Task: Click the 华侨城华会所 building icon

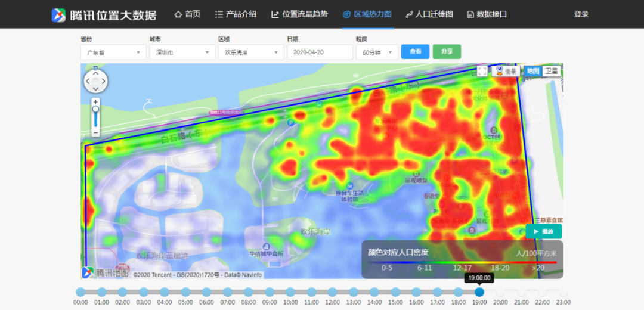Action: point(266,246)
